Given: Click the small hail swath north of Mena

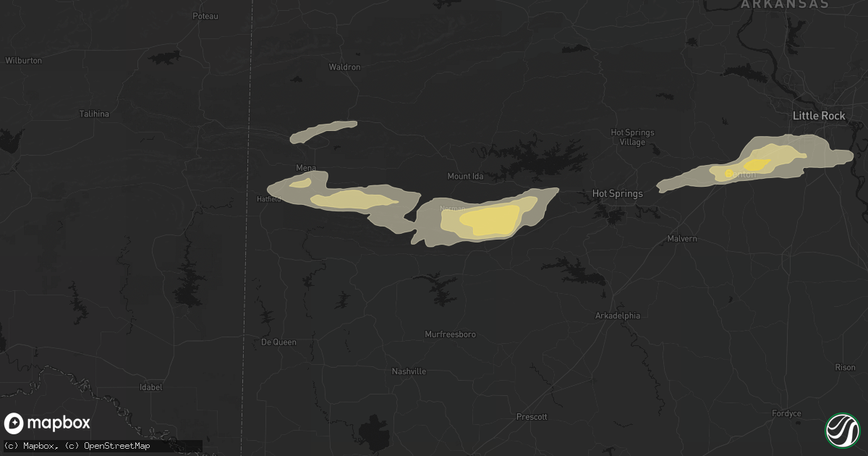Looking at the screenshot, I should point(323,132).
